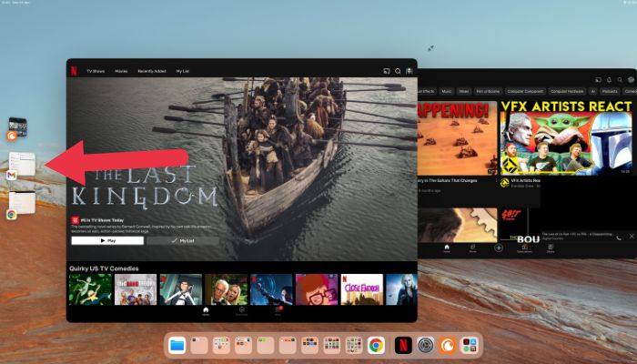Click the cast icon in YouTube window
The width and height of the screenshot is (637, 364).
click(x=598, y=80)
